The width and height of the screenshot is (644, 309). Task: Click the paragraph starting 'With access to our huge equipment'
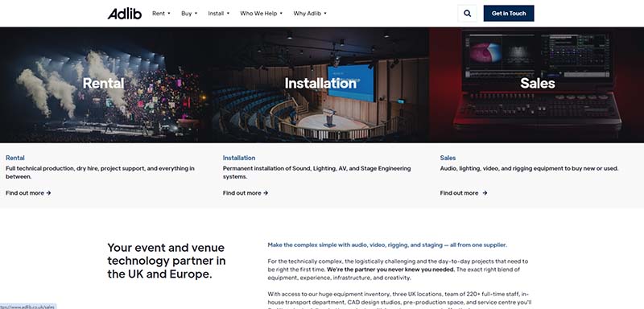[398, 301]
